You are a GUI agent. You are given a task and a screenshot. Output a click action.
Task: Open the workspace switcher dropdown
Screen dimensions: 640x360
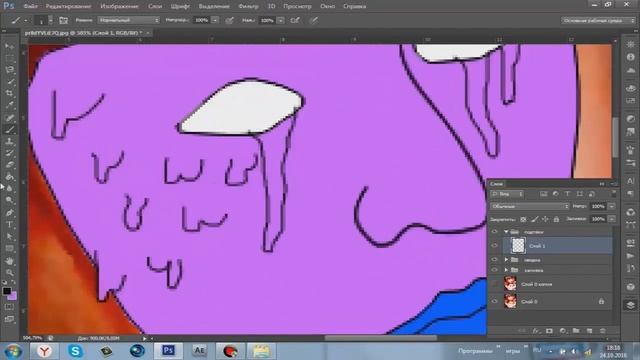598,20
